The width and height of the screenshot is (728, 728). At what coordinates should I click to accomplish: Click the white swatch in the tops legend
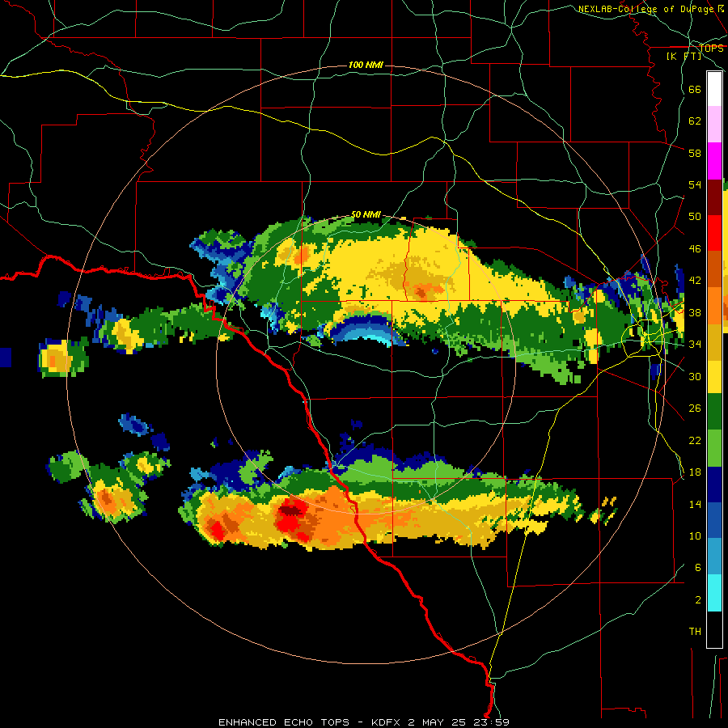click(x=714, y=89)
